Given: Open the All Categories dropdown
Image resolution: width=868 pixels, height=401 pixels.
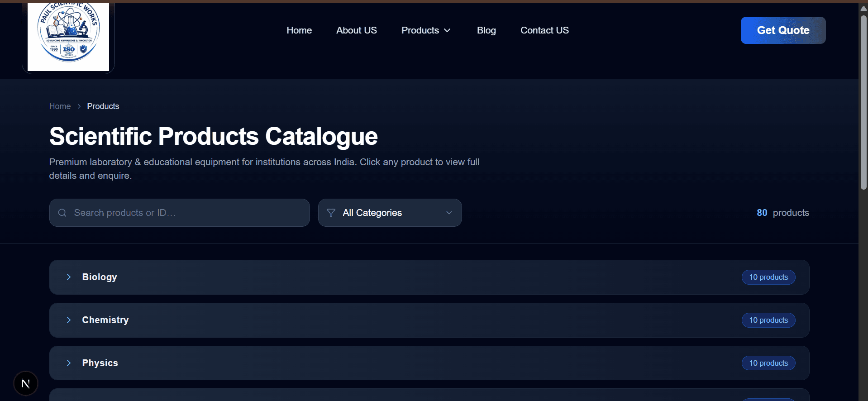Looking at the screenshot, I should tap(390, 213).
